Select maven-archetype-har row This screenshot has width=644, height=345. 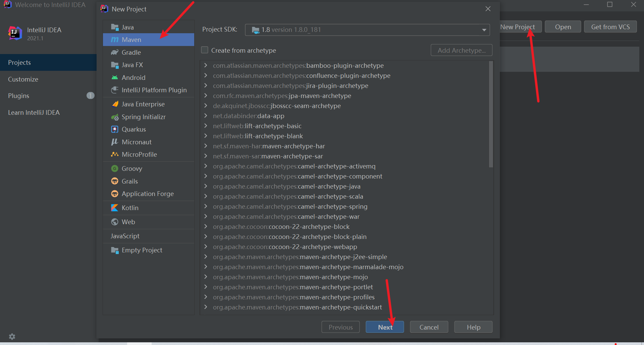(x=344, y=146)
